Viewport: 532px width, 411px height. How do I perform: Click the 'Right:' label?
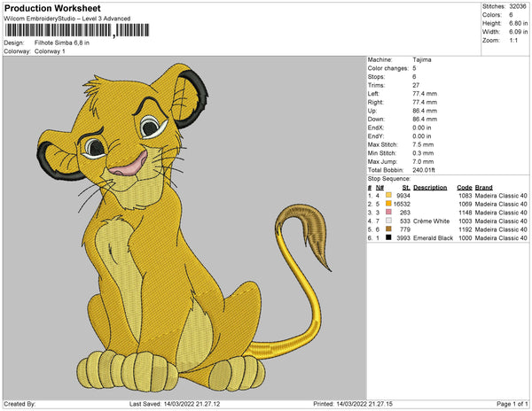pos(375,103)
